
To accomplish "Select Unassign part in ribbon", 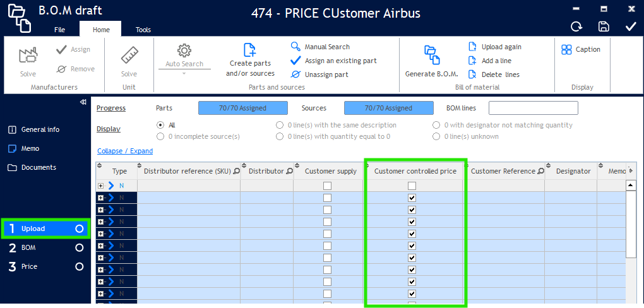I will click(x=295, y=74).
